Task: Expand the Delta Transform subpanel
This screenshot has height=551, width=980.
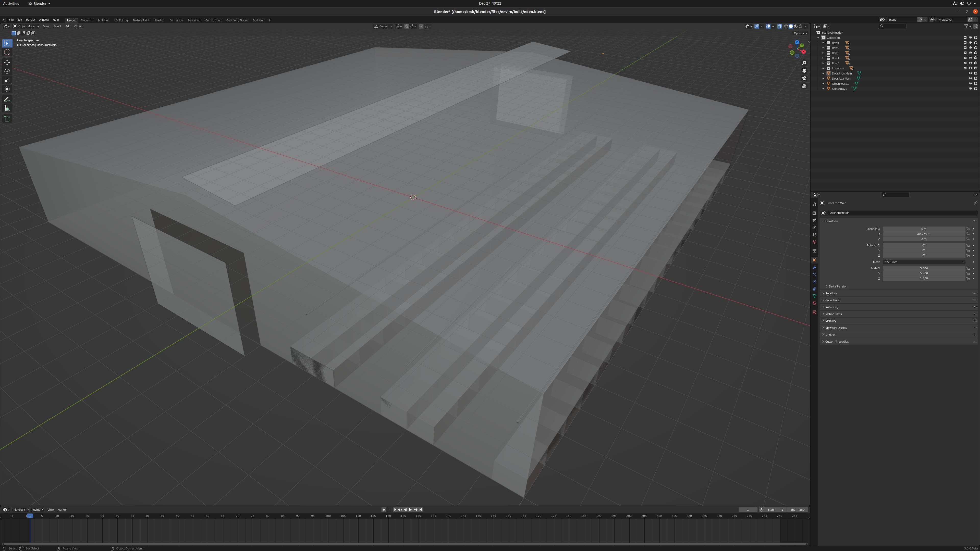Action: pyautogui.click(x=837, y=286)
